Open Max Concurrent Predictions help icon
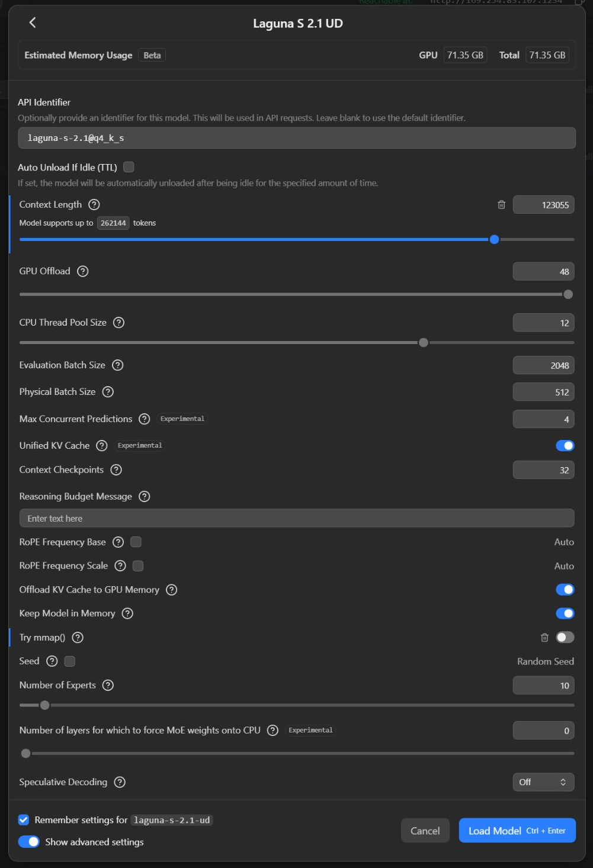The height and width of the screenshot is (868, 593). tap(145, 419)
